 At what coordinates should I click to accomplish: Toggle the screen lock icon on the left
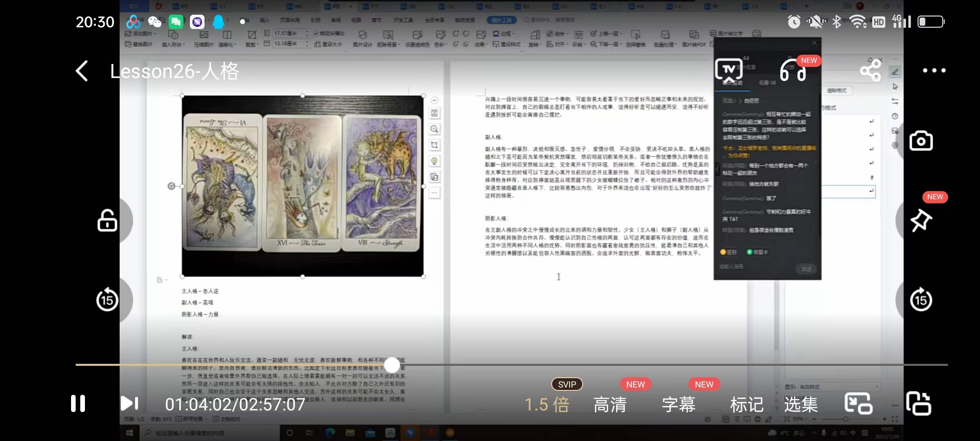pyautogui.click(x=107, y=220)
